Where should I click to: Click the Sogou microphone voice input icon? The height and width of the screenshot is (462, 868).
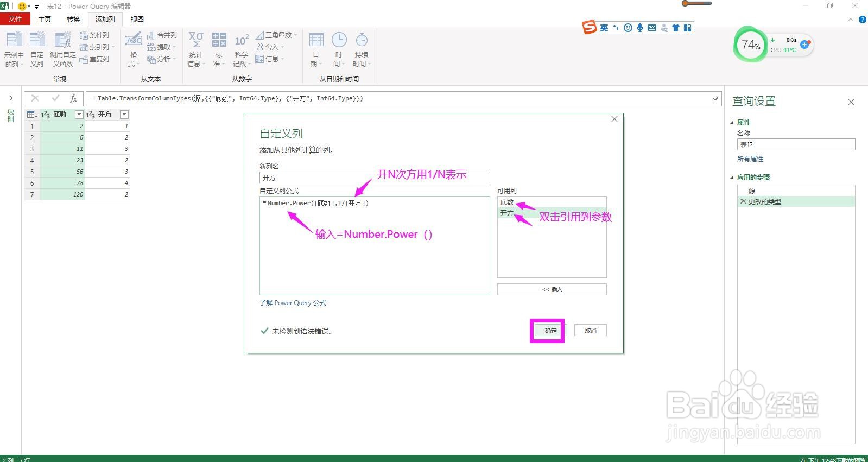click(x=640, y=28)
